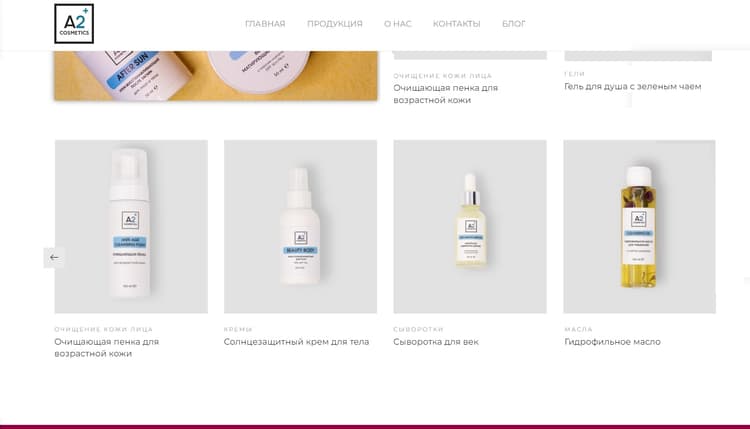Open the Сыворотка для век product link

point(436,342)
